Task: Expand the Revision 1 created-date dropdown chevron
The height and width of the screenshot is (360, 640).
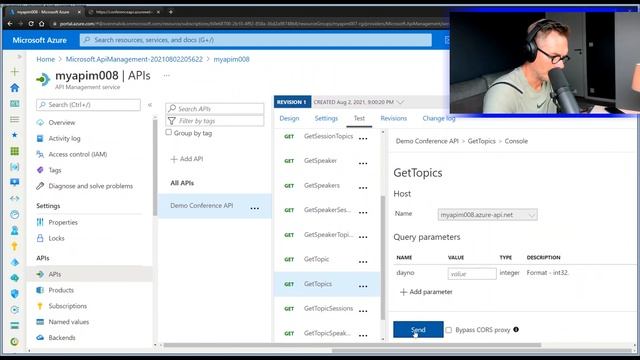Action: coord(400,102)
